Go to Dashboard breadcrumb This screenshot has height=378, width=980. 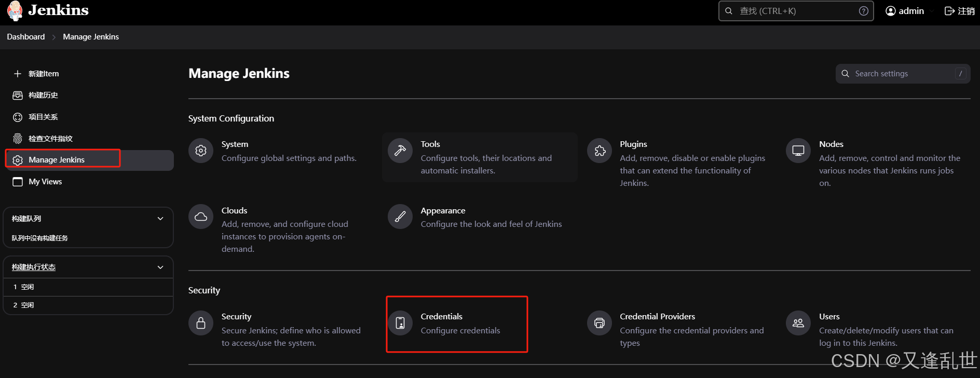(26, 37)
